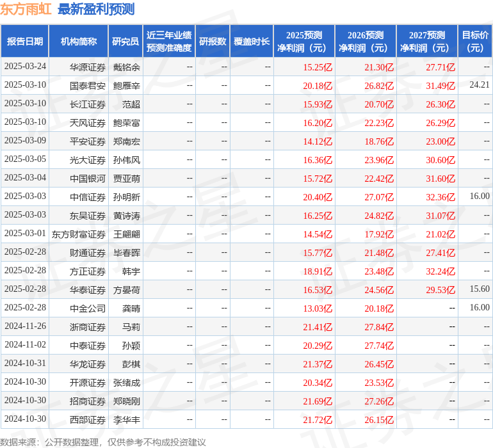Screen dimensions: 493x448
Task: Sort by the 报告日期 column header
Action: (x=25, y=42)
